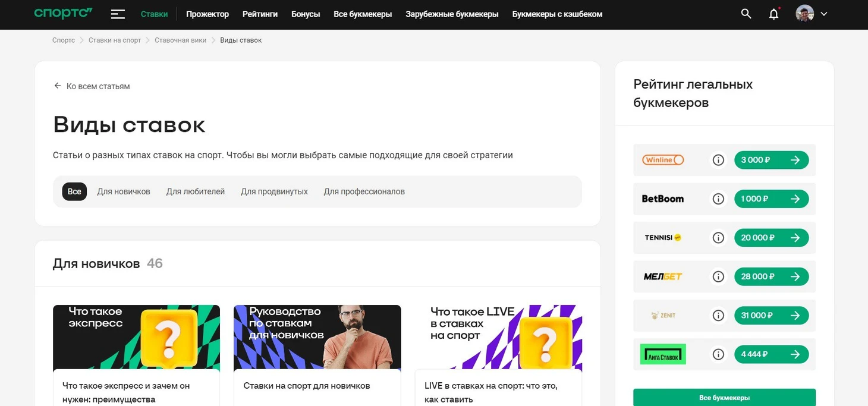This screenshot has width=868, height=406.
Task: Click the Лига Ставок logo
Action: pos(663,354)
